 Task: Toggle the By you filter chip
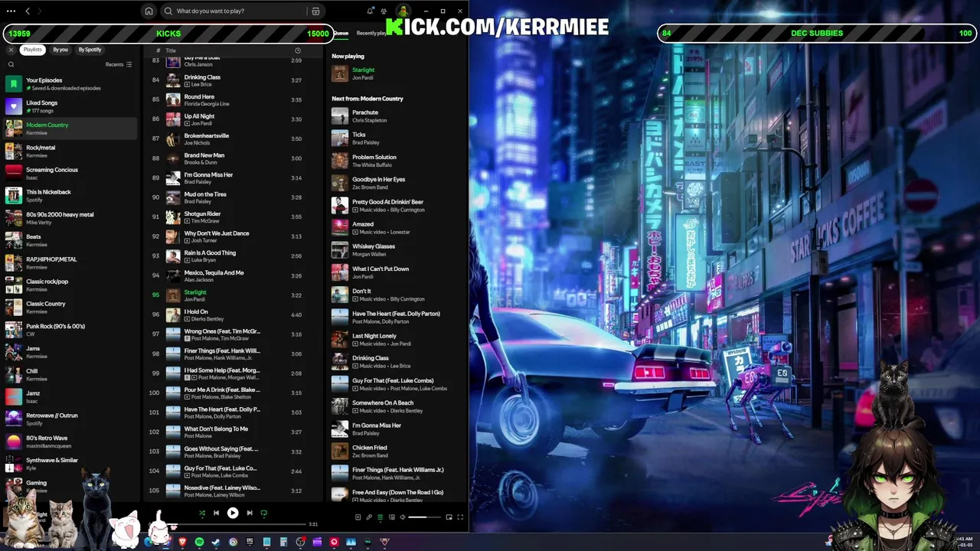click(60, 50)
